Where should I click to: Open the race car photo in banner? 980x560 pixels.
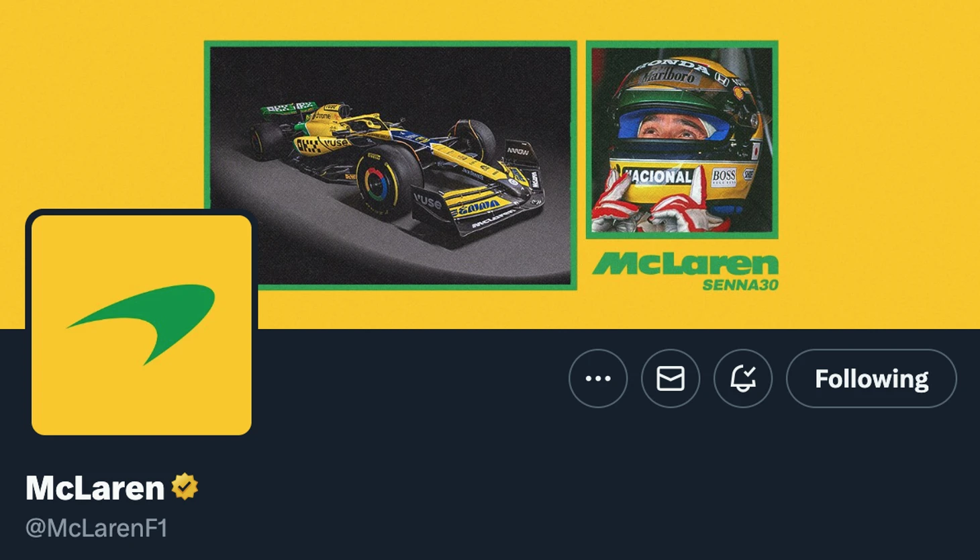(391, 165)
